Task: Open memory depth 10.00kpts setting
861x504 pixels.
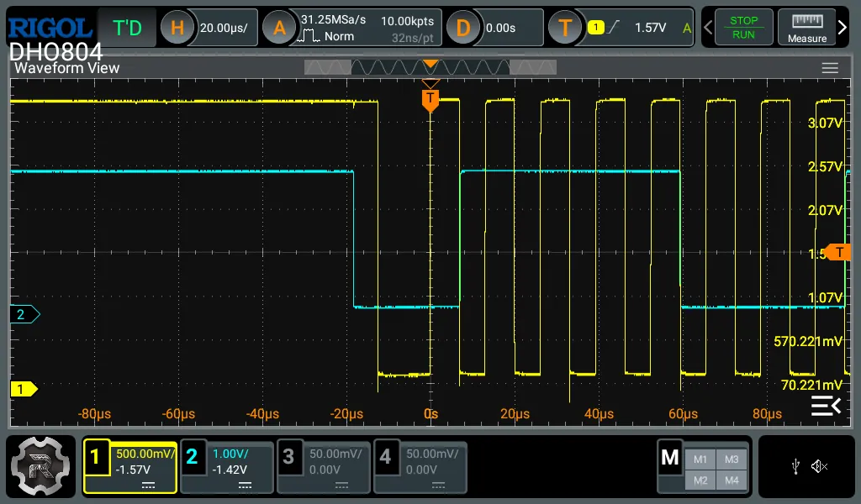Action: (x=408, y=21)
